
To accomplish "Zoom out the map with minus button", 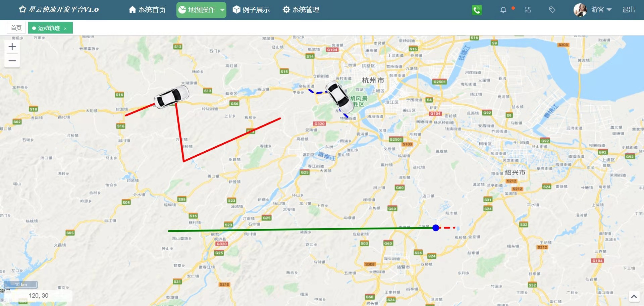I will coord(12,61).
